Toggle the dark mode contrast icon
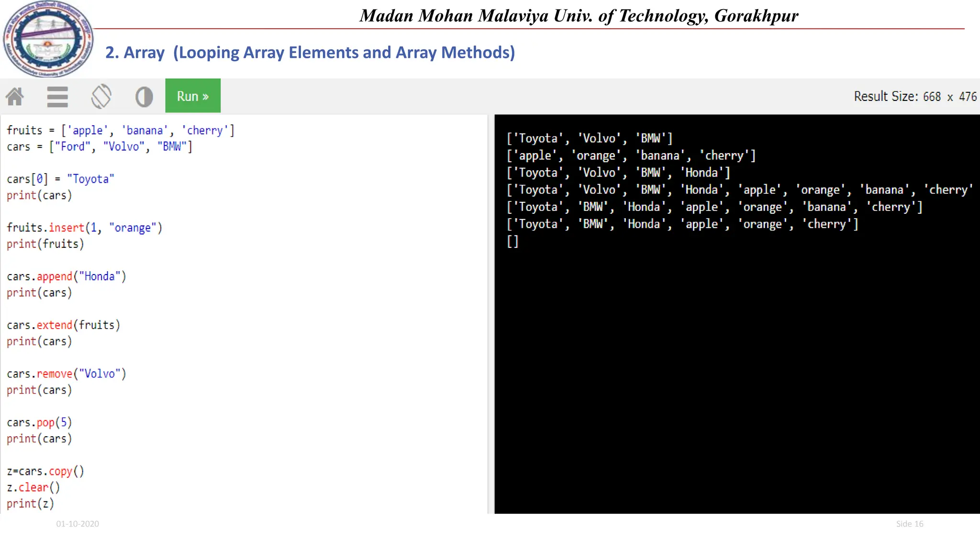980x551 pixels. click(144, 97)
